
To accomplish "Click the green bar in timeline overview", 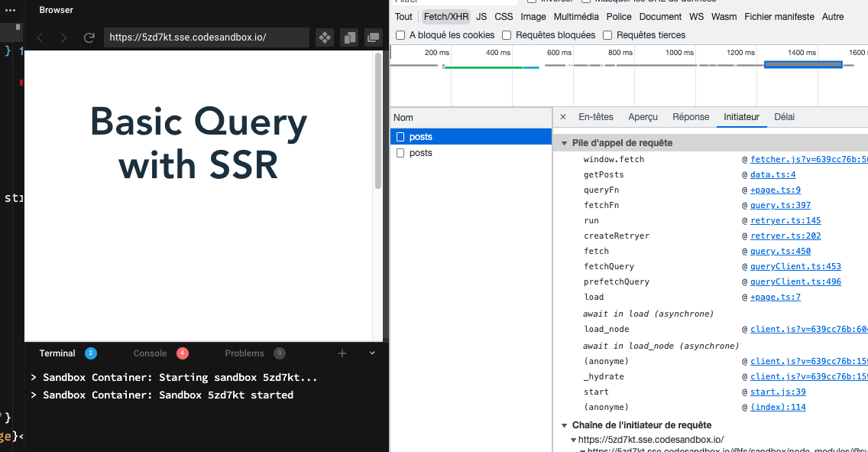I will coord(483,67).
